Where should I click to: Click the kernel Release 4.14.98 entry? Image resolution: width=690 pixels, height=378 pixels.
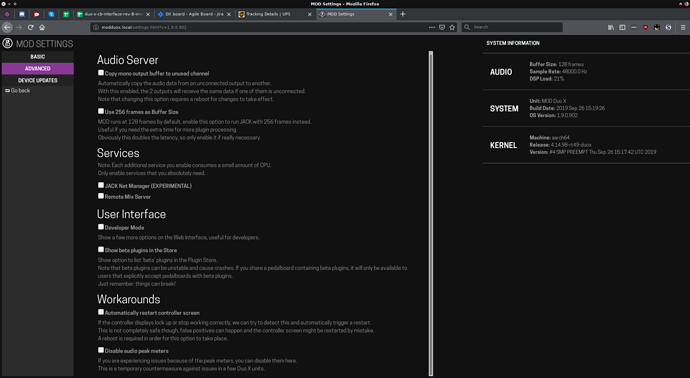pyautogui.click(x=561, y=145)
